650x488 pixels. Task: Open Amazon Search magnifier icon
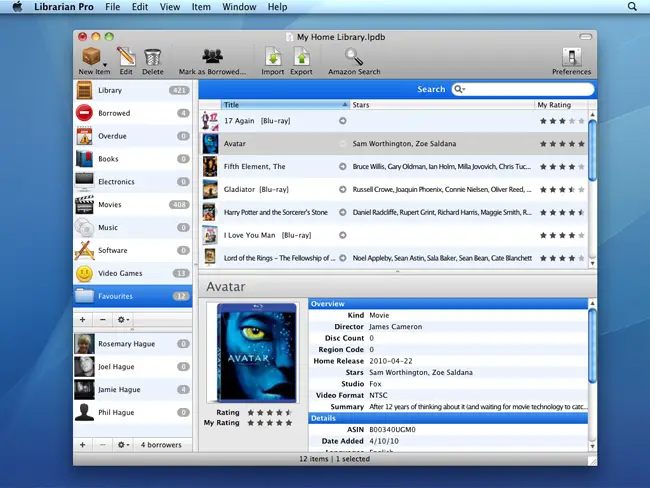pos(354,57)
